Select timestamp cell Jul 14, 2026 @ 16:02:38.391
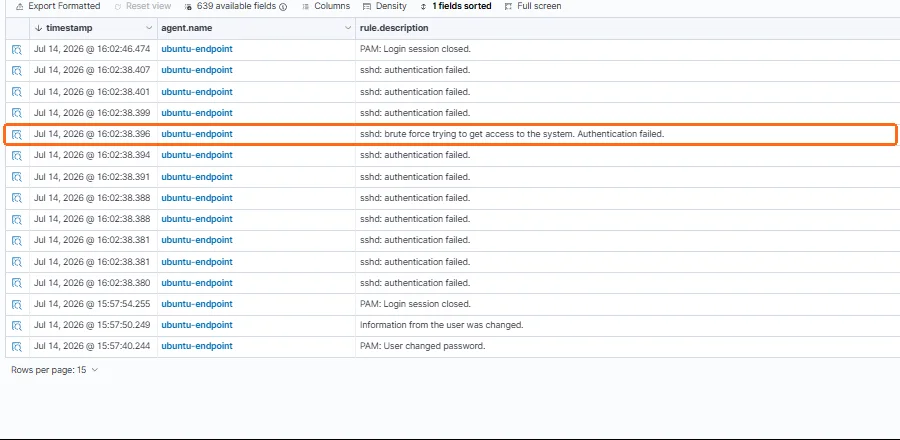 [x=94, y=177]
